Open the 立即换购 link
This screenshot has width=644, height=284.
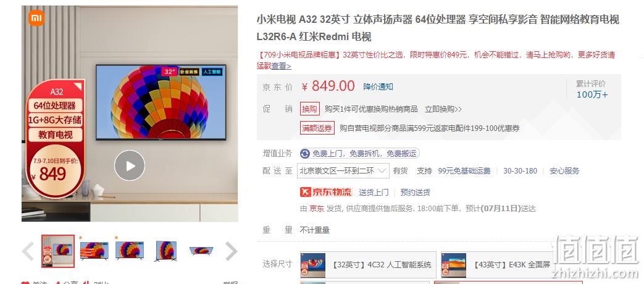[443, 109]
